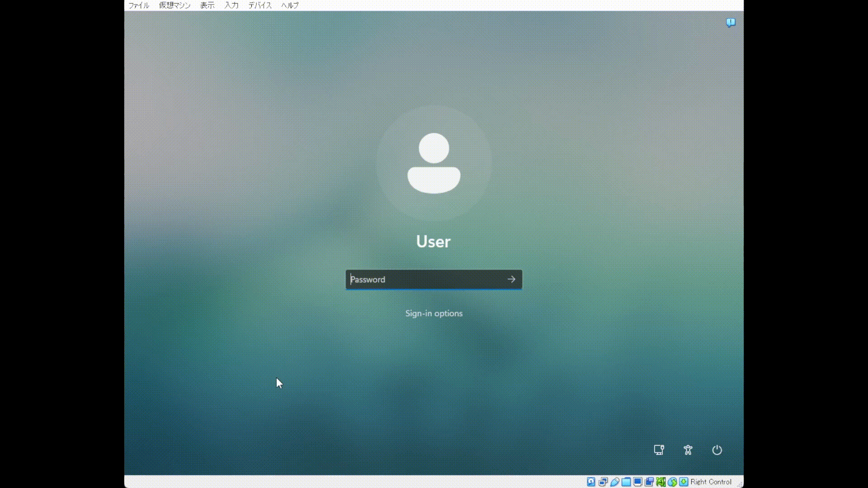This screenshot has width=868, height=488.
Task: Submit password with the arrow button
Action: [x=511, y=279]
